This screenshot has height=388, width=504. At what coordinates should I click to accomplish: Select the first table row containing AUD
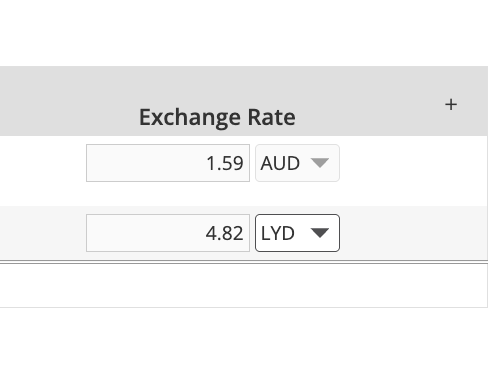pos(244,171)
